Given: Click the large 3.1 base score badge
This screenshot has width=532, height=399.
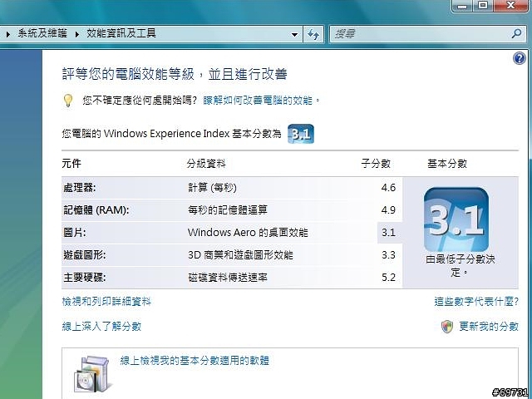Looking at the screenshot, I should [456, 219].
